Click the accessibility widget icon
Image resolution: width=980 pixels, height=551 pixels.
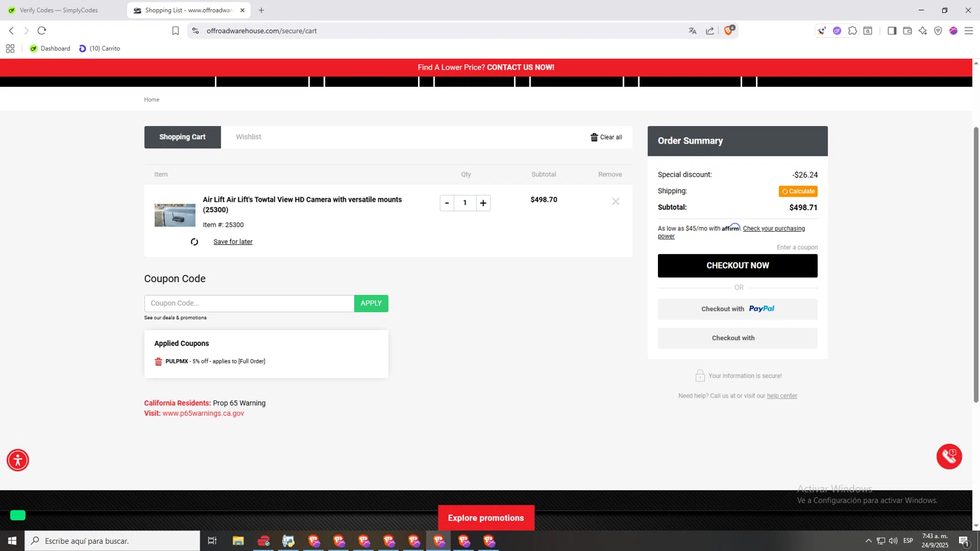[x=18, y=460]
